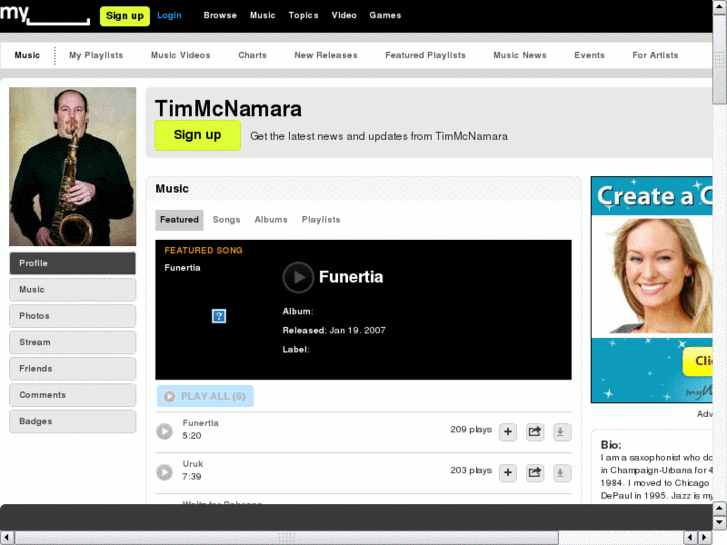
Task: Play the Uruk track
Action: pos(164,472)
